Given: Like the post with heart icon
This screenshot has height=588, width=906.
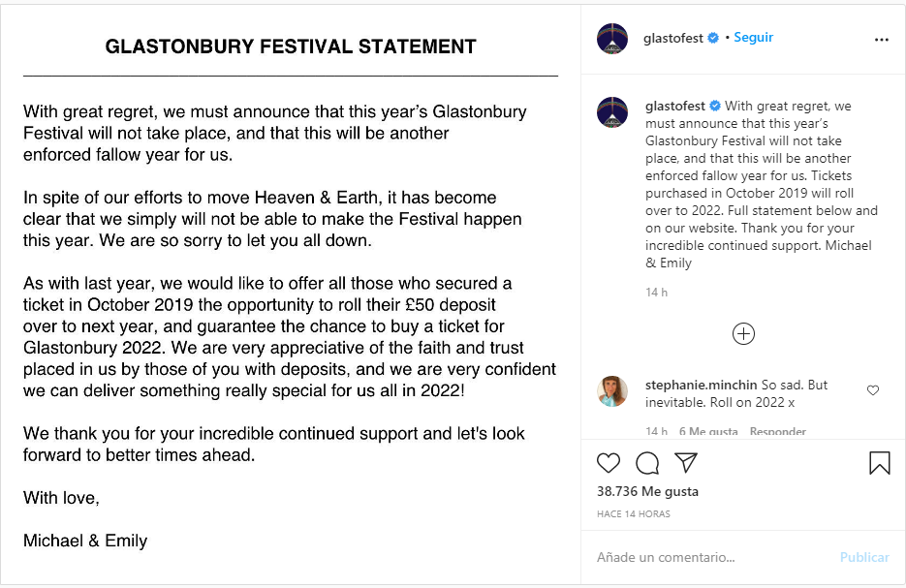Looking at the screenshot, I should pos(609,463).
